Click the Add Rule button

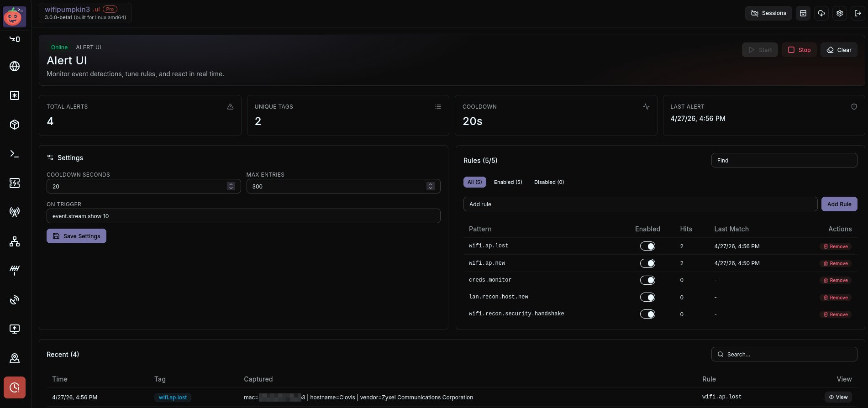tap(839, 204)
